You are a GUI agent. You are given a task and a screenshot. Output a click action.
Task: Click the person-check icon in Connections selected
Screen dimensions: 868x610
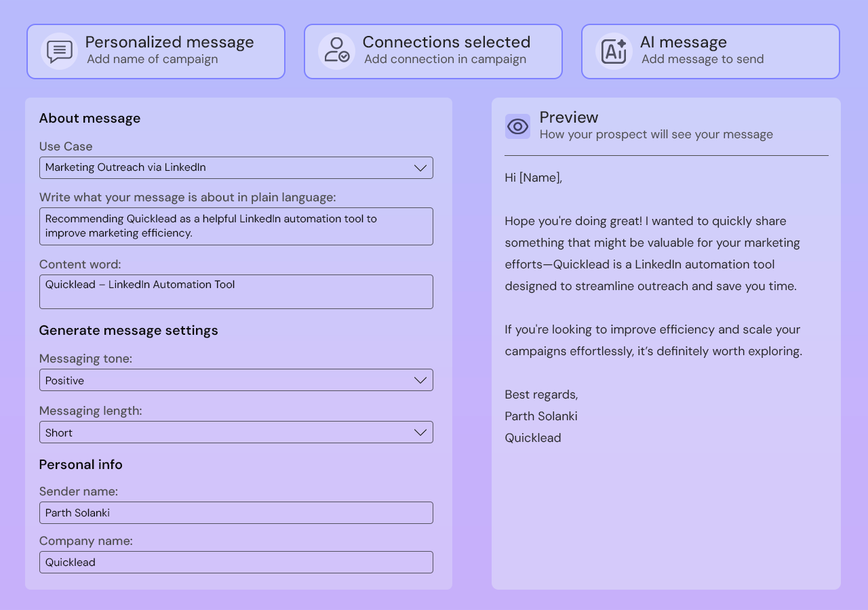336,51
